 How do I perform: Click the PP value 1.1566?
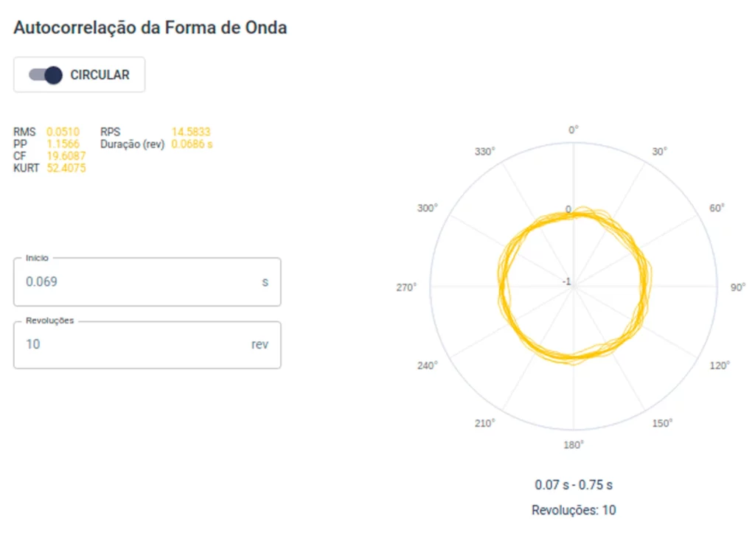(x=63, y=144)
